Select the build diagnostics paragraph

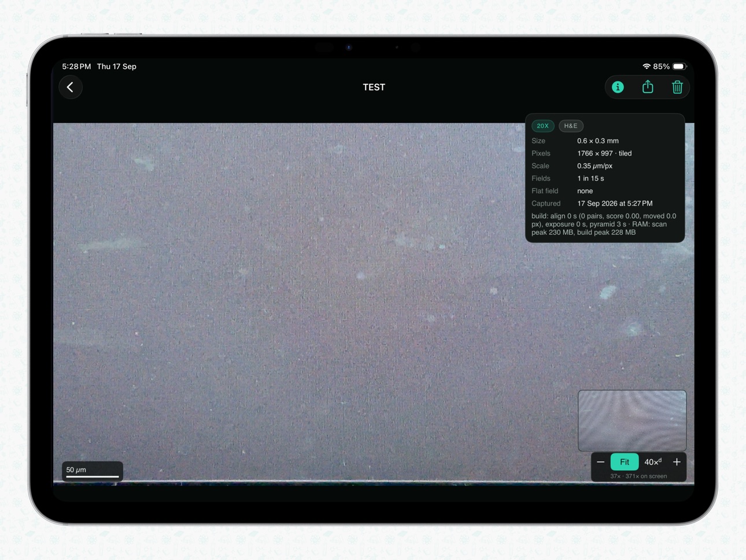604,224
